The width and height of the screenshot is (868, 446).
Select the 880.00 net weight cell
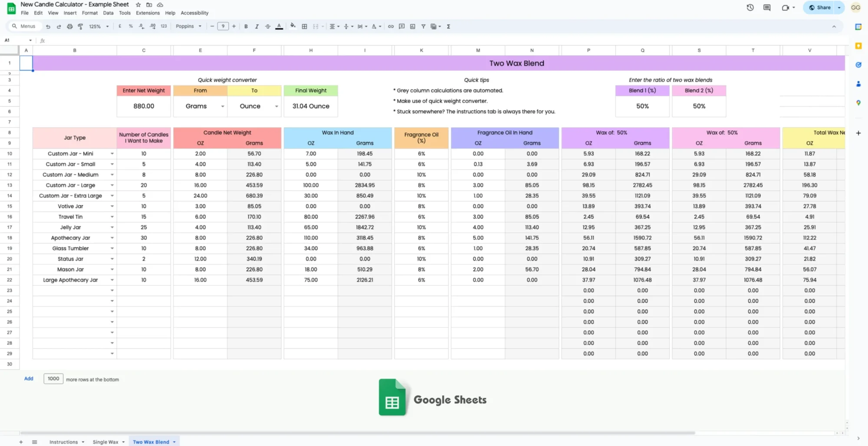point(144,106)
